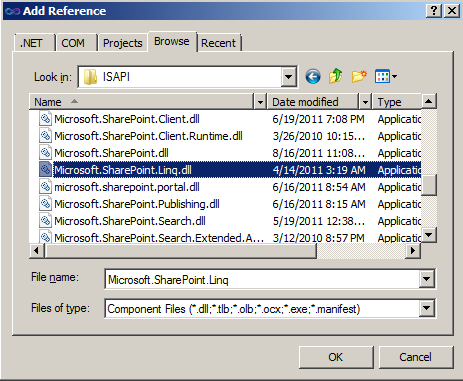Select the Microsoft.SharePoint.dll file name
463x381 pixels.
tap(111, 153)
